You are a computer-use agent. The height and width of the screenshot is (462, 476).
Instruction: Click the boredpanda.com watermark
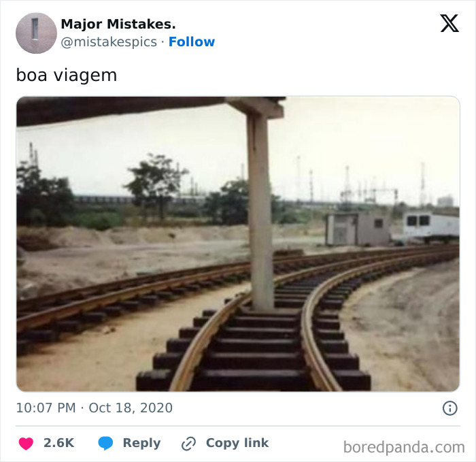click(404, 447)
